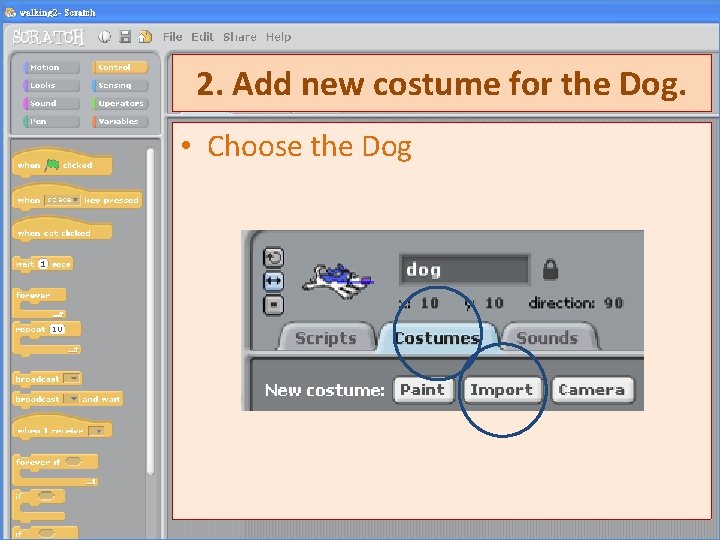
Task: Click the forever block
Action: click(39, 303)
